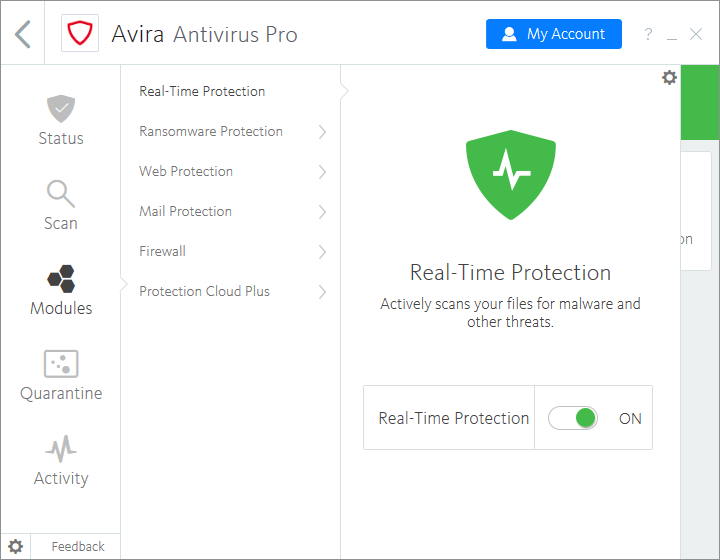
Task: Click the help question mark icon
Action: [x=648, y=34]
